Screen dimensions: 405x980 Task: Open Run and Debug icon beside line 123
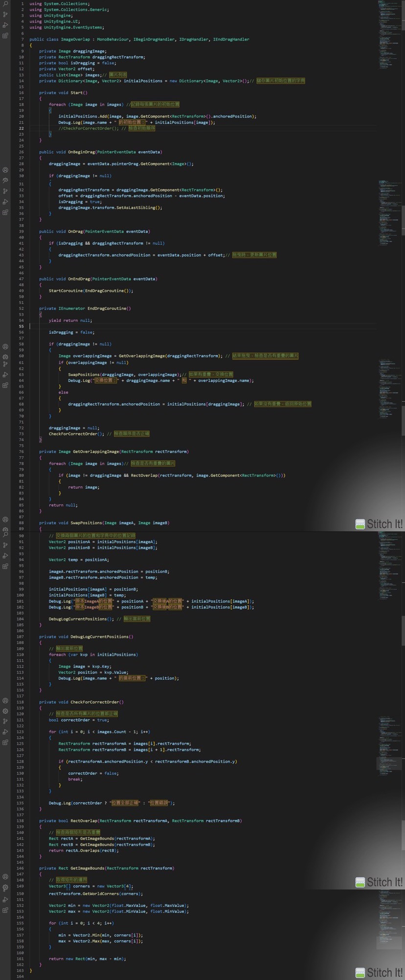pos(5,732)
